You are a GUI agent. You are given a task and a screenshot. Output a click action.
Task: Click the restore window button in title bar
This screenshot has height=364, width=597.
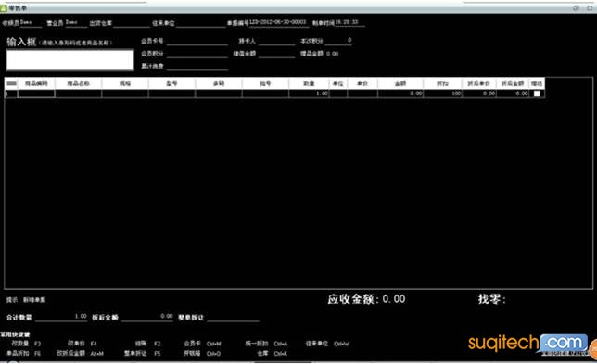coord(576,8)
